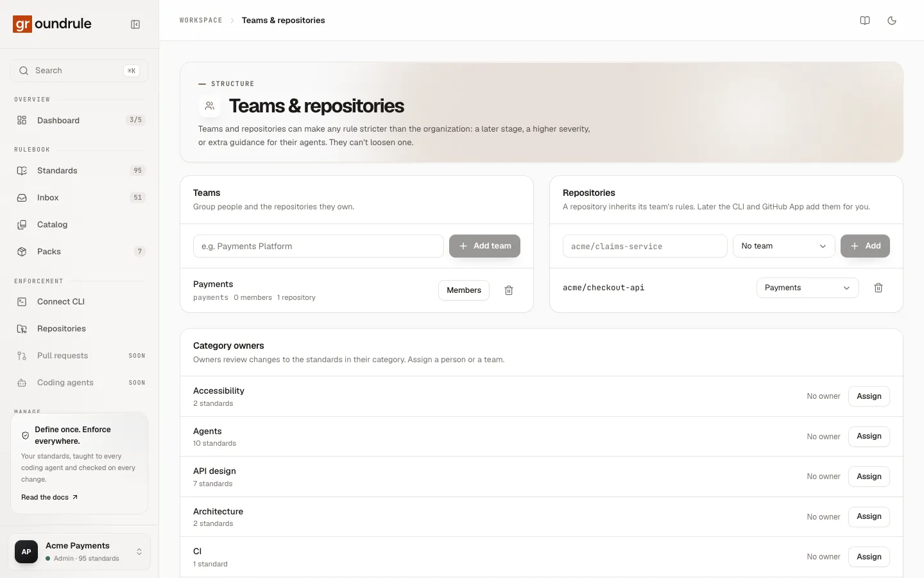Click the Inbox tray icon
Screen dimensions: 924x578
tap(22, 198)
